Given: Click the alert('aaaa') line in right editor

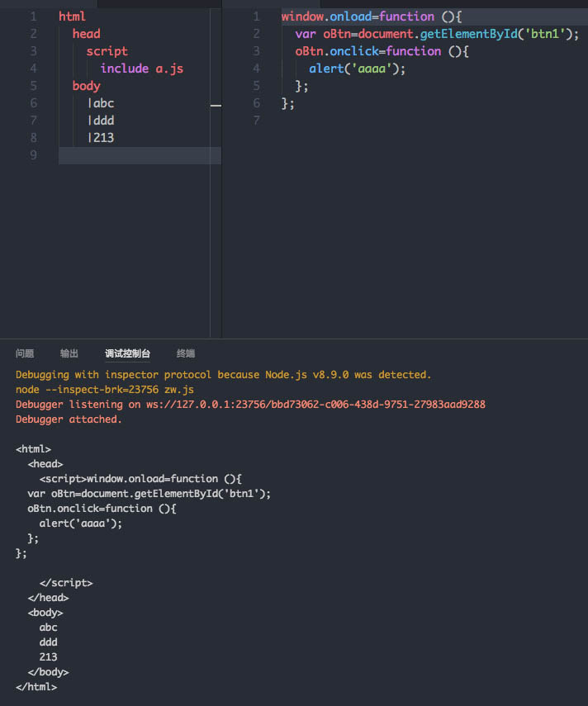Looking at the screenshot, I should coord(358,69).
